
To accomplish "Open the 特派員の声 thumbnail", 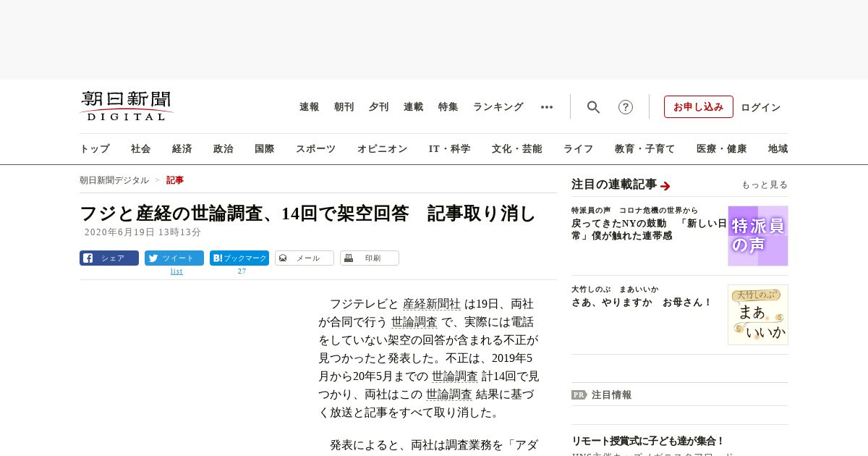I will tap(758, 236).
